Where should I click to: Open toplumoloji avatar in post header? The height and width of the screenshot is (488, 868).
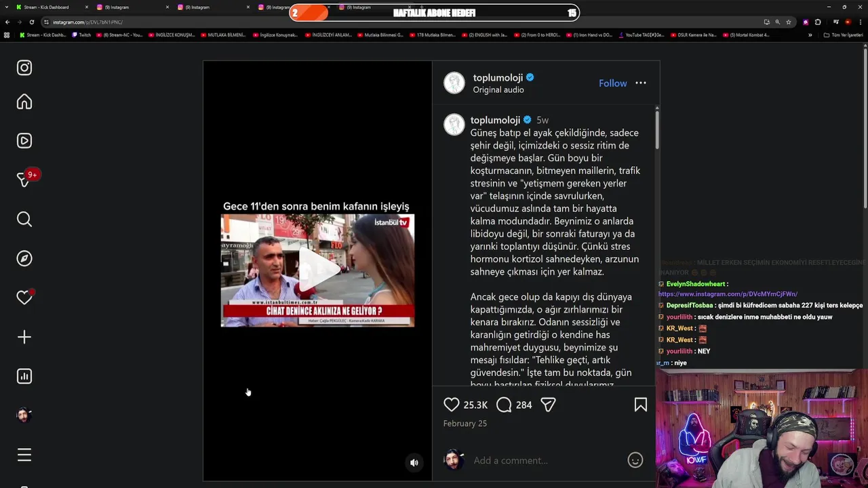454,83
